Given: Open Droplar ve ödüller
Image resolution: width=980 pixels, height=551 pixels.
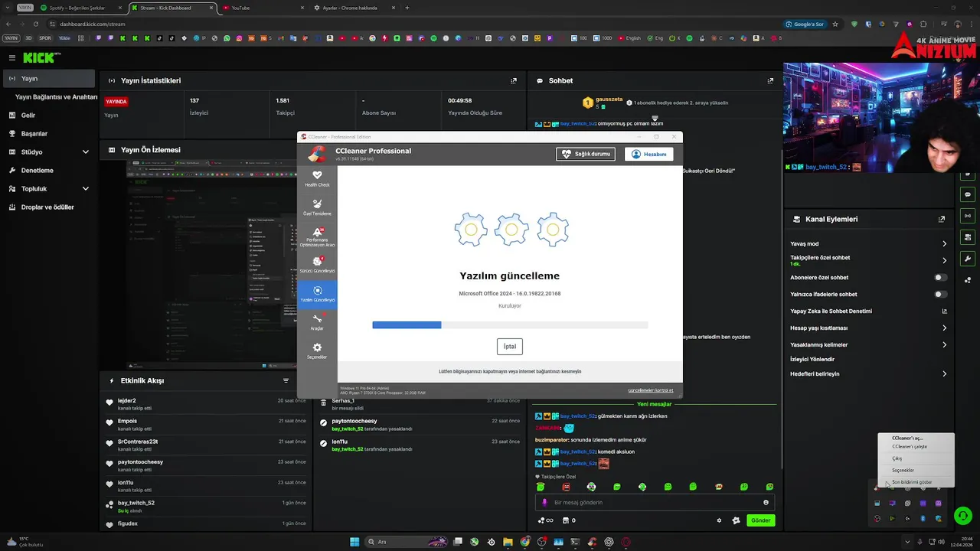Looking at the screenshot, I should coord(47,207).
